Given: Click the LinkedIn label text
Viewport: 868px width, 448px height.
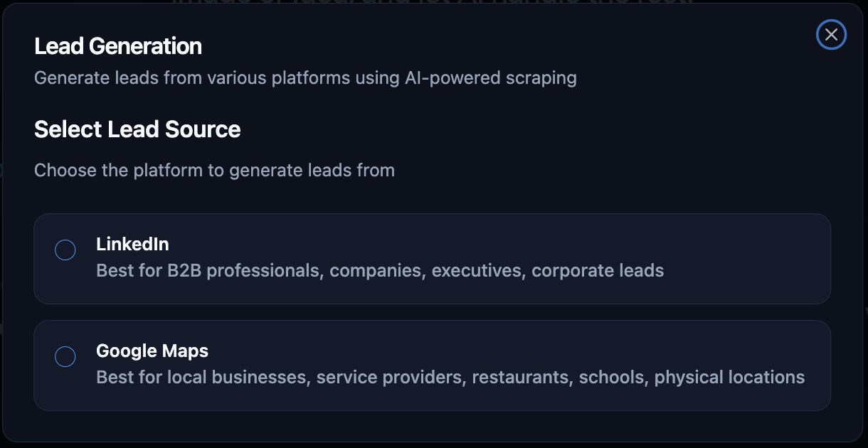Looking at the screenshot, I should [x=132, y=244].
